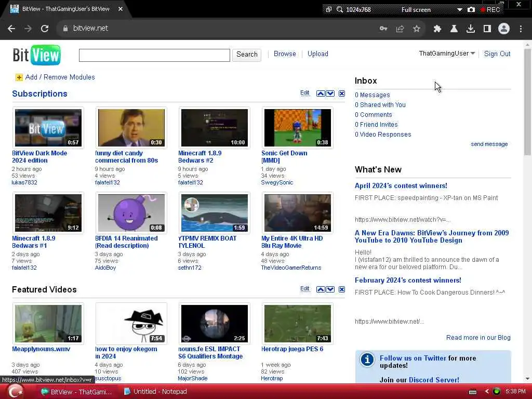Click the share page icon in address bar
Viewport: 532px width, 399px height.
(400, 29)
